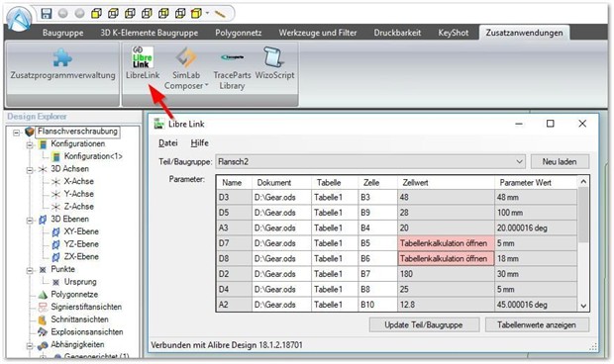Open the Teil/Baugruppe dropdown showing Flansch2

click(x=370, y=161)
